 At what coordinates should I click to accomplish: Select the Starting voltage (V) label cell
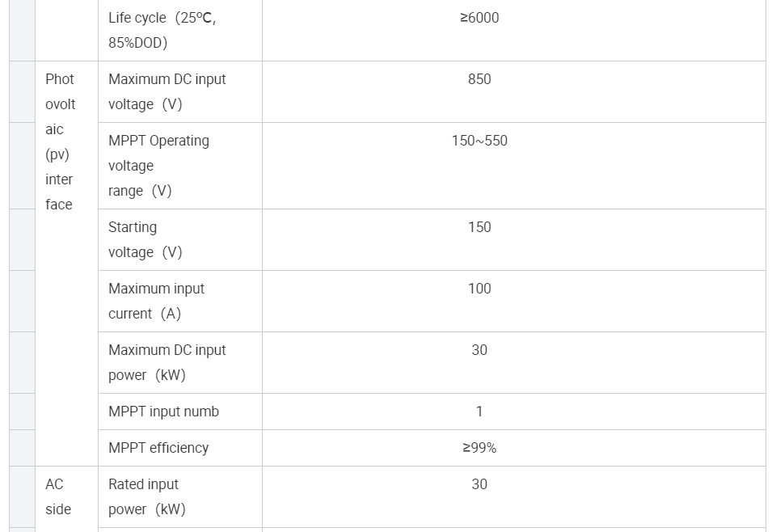click(146, 239)
